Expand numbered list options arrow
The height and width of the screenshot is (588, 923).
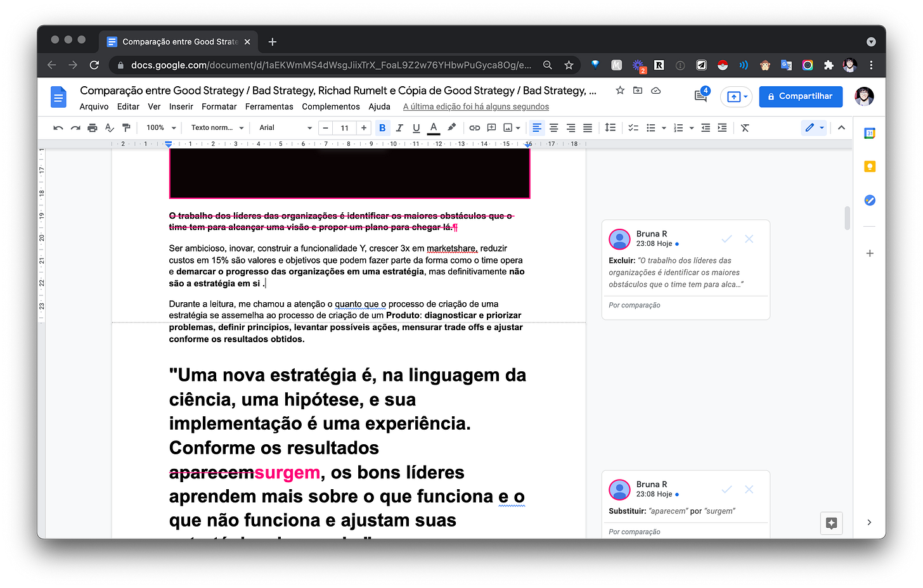click(692, 128)
